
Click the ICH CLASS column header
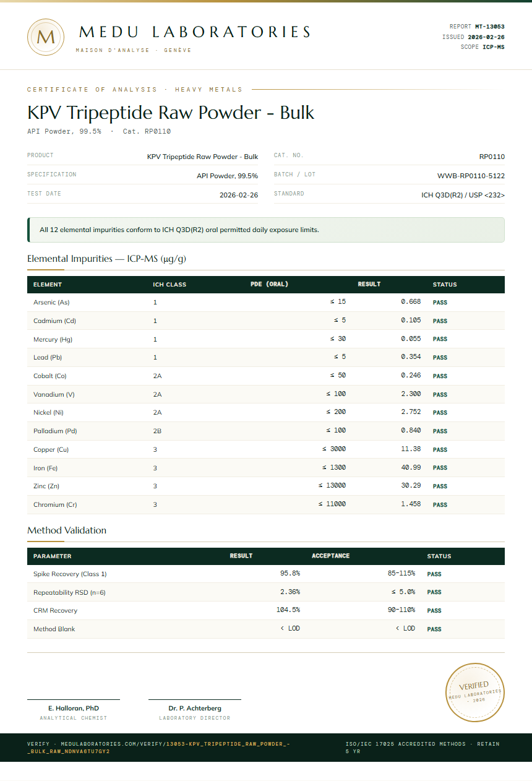169,285
